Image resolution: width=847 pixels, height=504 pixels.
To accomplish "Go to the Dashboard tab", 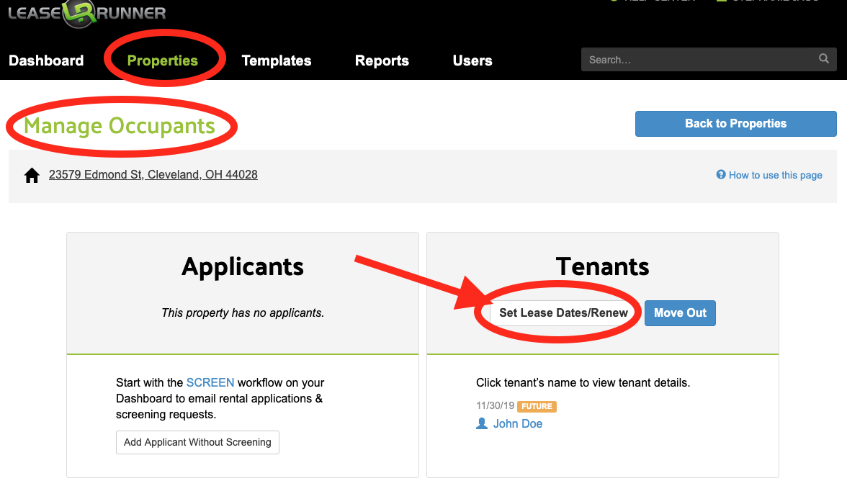I will [x=46, y=60].
